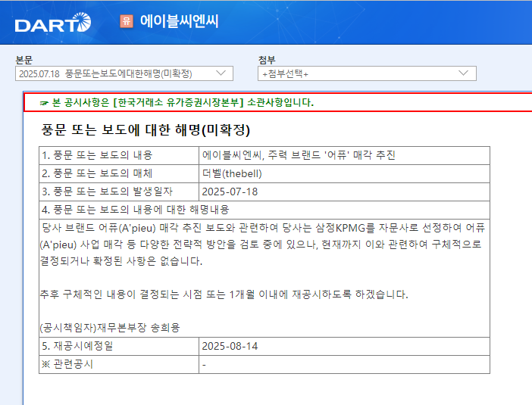The image size is (532, 405).
Task: Click the 첨부 label above dropdown
Action: (267, 60)
